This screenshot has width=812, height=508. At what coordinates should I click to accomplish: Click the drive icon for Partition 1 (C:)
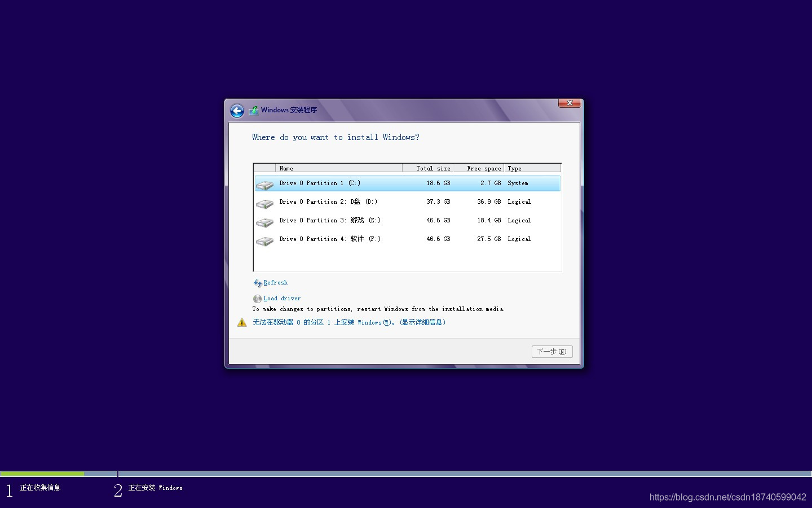pyautogui.click(x=264, y=185)
